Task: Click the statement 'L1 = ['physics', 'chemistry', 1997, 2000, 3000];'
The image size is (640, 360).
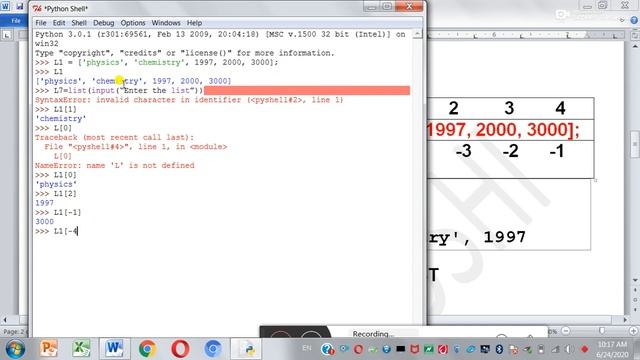Action: click(156, 62)
